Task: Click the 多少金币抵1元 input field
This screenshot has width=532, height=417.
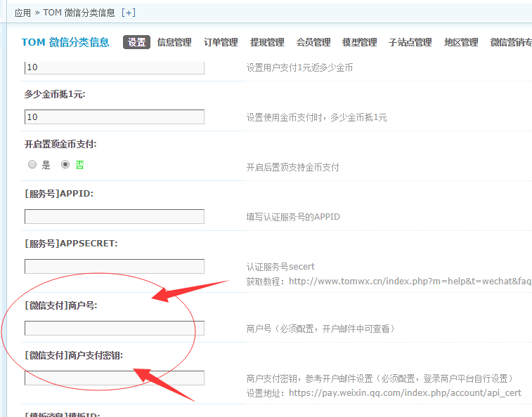Action: 115,117
